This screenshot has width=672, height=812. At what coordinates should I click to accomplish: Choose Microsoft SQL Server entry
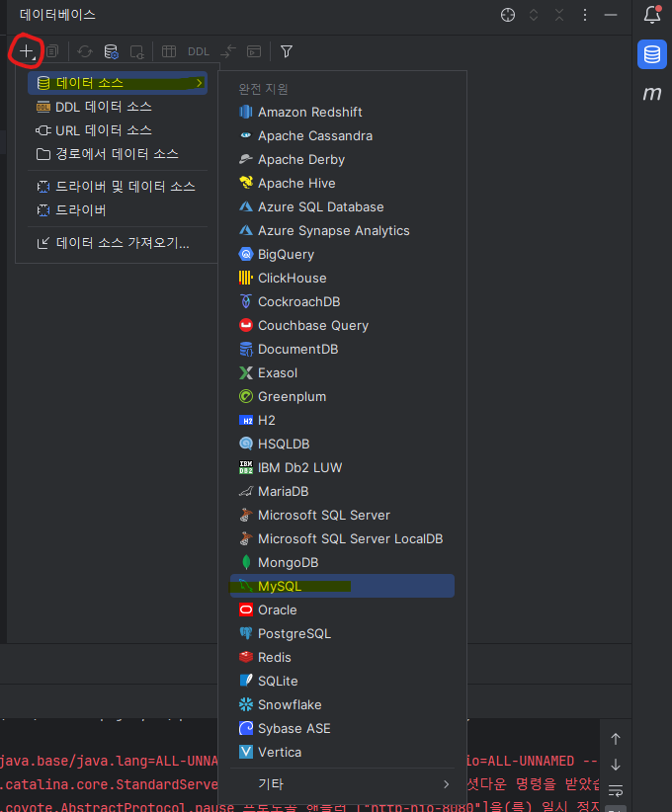pyautogui.click(x=343, y=516)
